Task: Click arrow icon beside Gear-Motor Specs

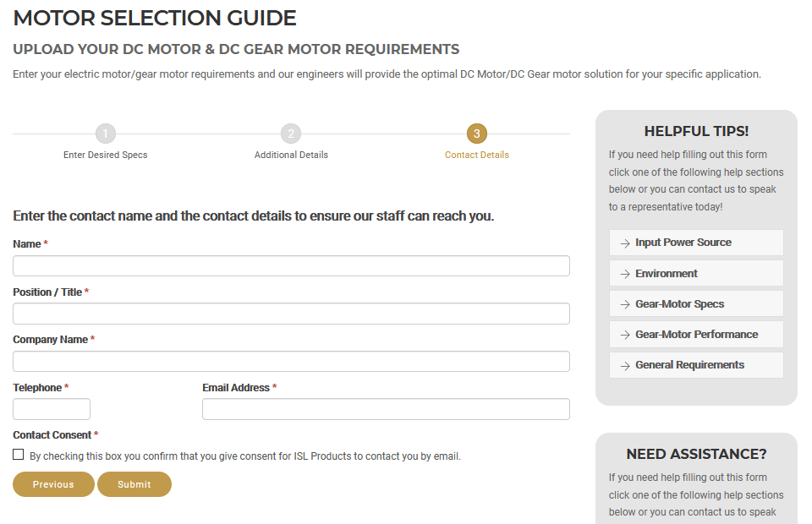Action: tap(625, 304)
